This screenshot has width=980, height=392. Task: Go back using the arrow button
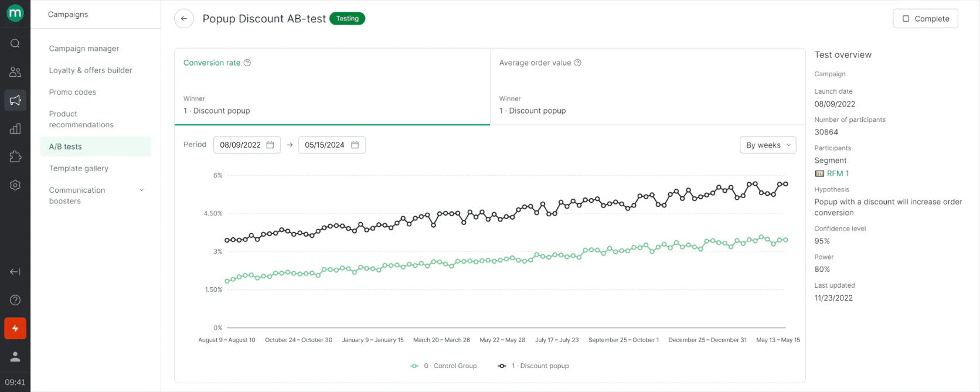click(184, 19)
